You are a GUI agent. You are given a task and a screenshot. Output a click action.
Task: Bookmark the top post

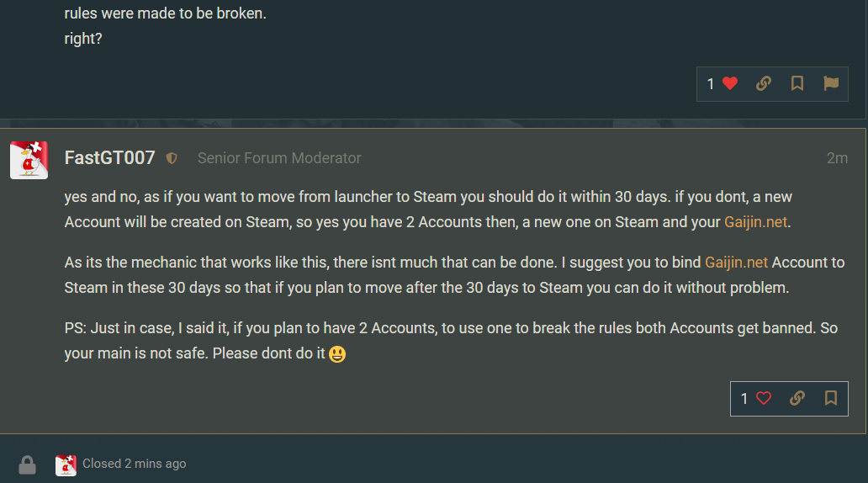coord(797,83)
